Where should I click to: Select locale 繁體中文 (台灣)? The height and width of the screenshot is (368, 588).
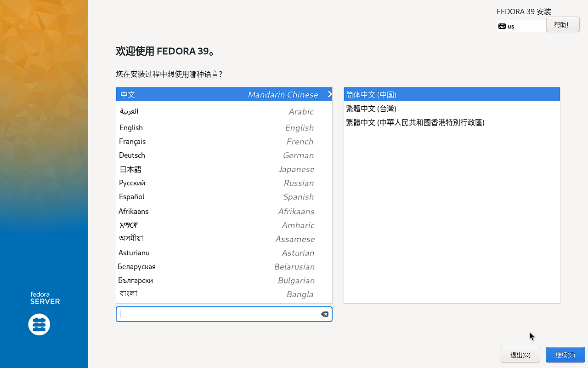pyautogui.click(x=452, y=109)
